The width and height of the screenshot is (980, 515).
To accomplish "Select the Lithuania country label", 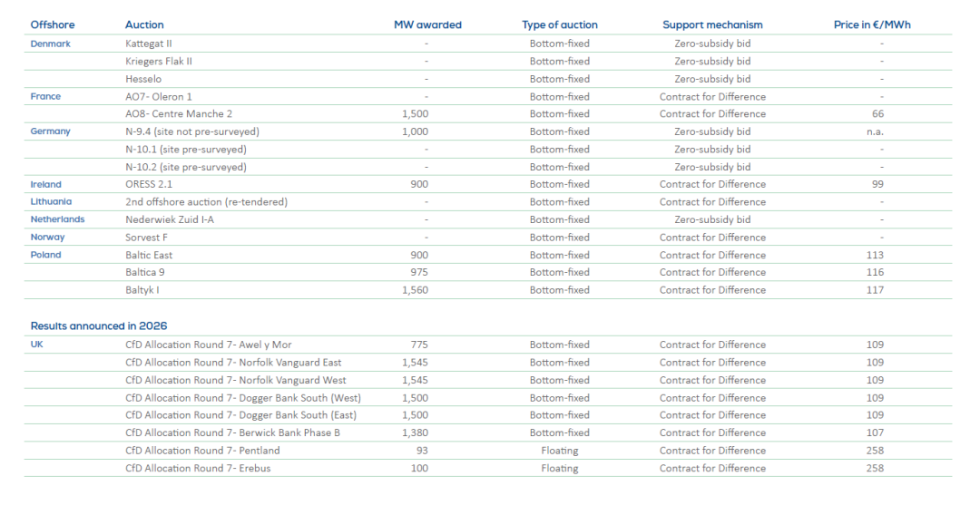I will click(x=52, y=202).
